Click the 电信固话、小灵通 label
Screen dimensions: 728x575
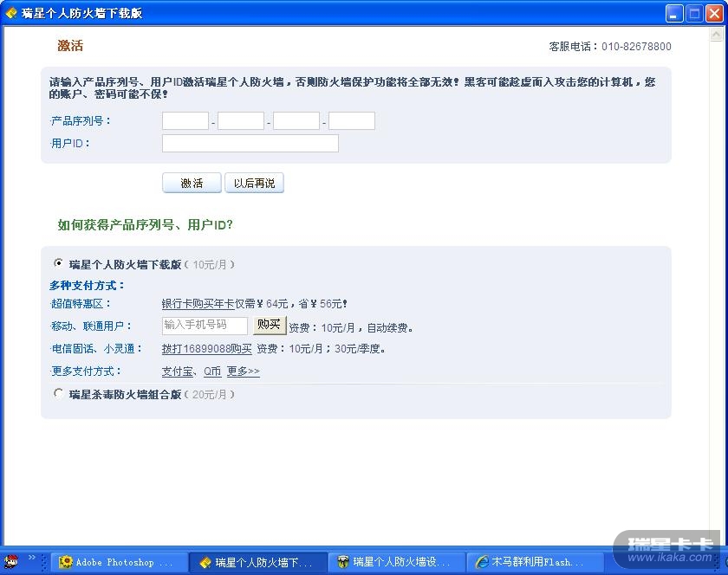click(96, 349)
